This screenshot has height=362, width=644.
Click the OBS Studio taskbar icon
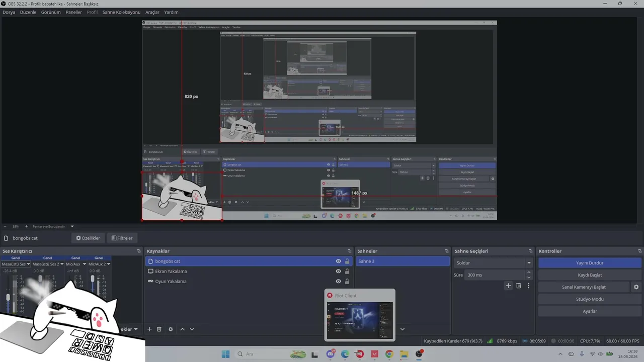point(419,354)
